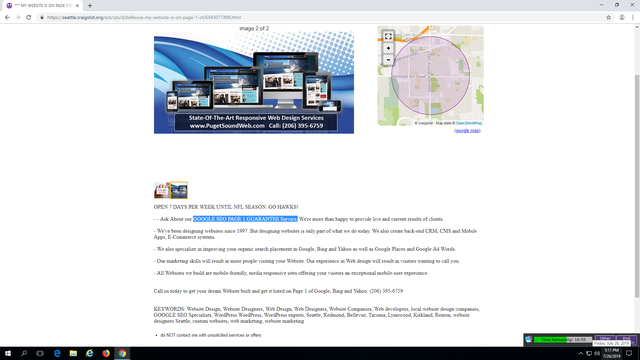Click the do NOT contact me notice

tap(211, 335)
